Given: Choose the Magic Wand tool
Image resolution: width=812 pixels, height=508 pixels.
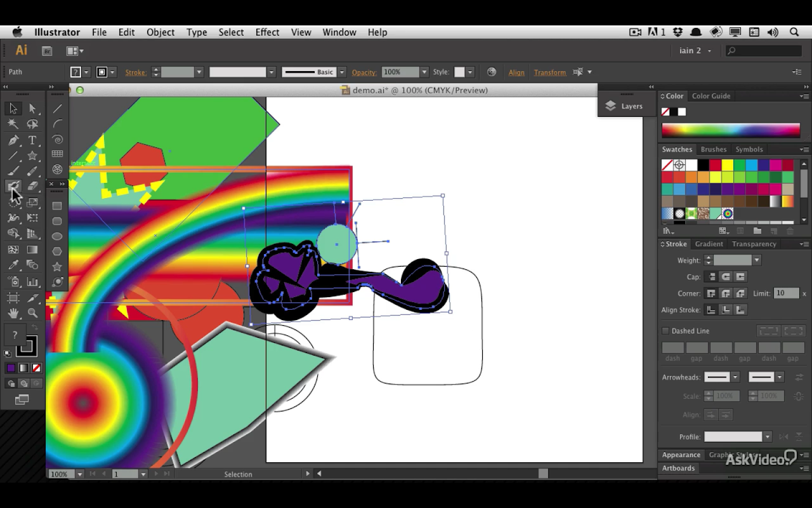Looking at the screenshot, I should pyautogui.click(x=13, y=124).
